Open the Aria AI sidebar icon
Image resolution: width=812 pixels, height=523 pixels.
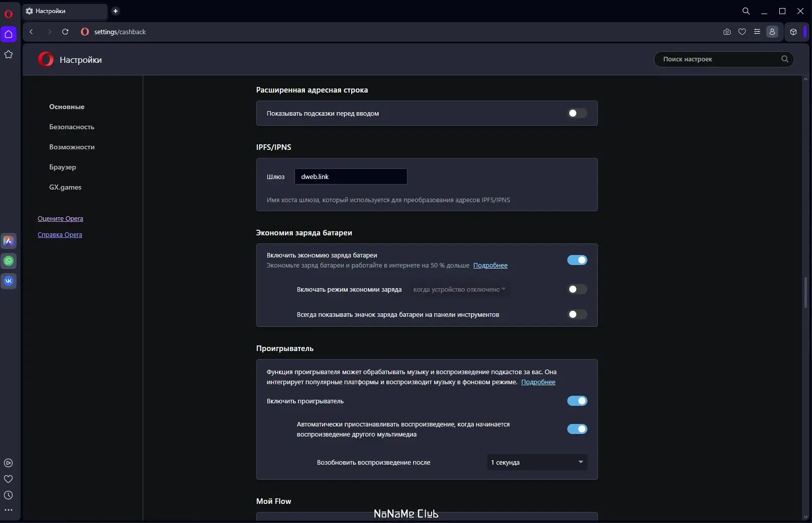(9, 241)
